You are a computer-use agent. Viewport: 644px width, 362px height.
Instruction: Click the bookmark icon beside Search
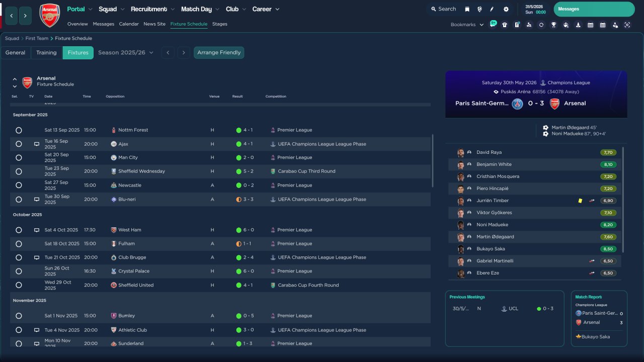pyautogui.click(x=467, y=9)
